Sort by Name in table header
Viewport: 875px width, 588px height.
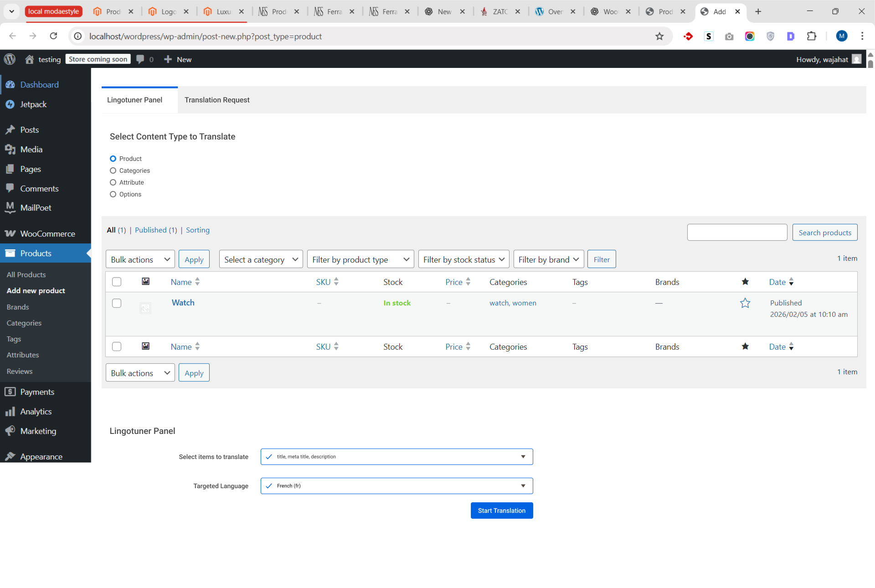click(x=185, y=282)
